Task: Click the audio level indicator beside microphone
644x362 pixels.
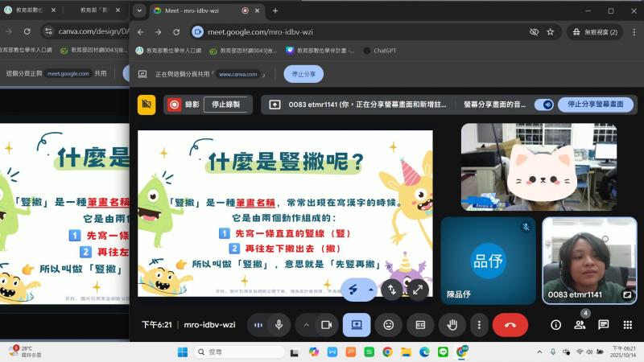Action: pos(258,325)
